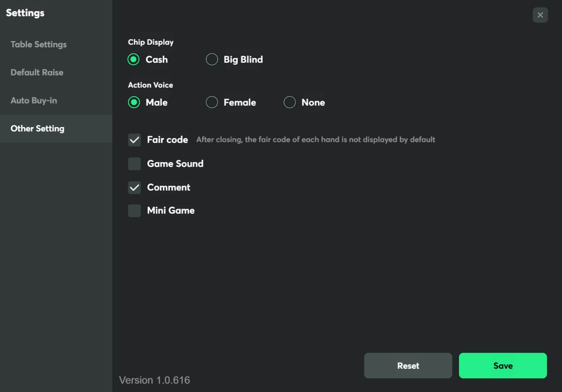Uncheck the Fair code checkbox
The width and height of the screenshot is (562, 392).
134,140
